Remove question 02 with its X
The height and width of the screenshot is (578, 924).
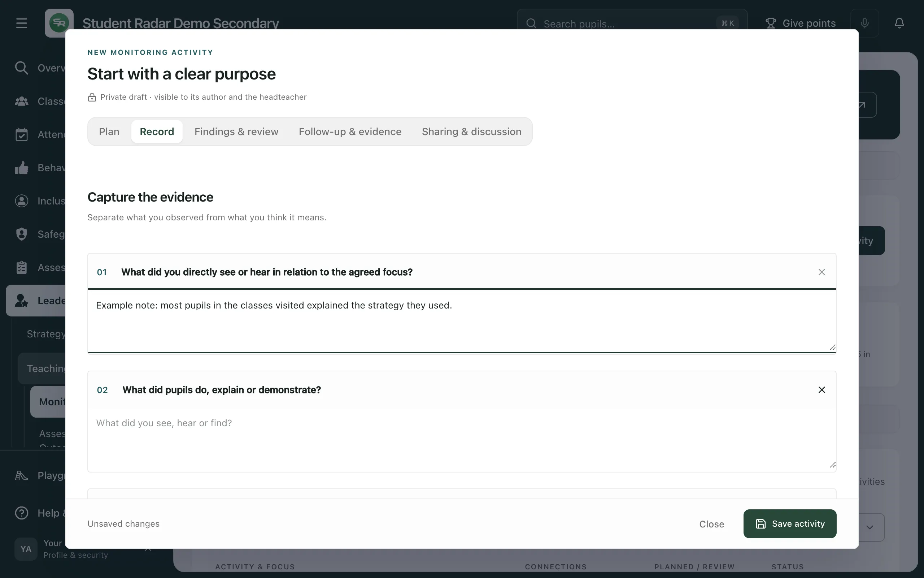[x=821, y=389]
